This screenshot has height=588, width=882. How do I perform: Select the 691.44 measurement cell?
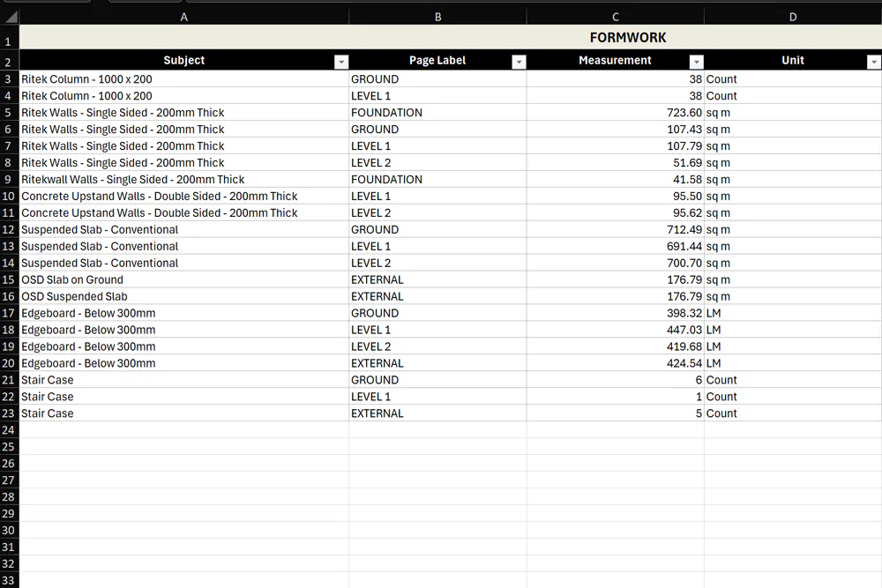pyautogui.click(x=616, y=246)
